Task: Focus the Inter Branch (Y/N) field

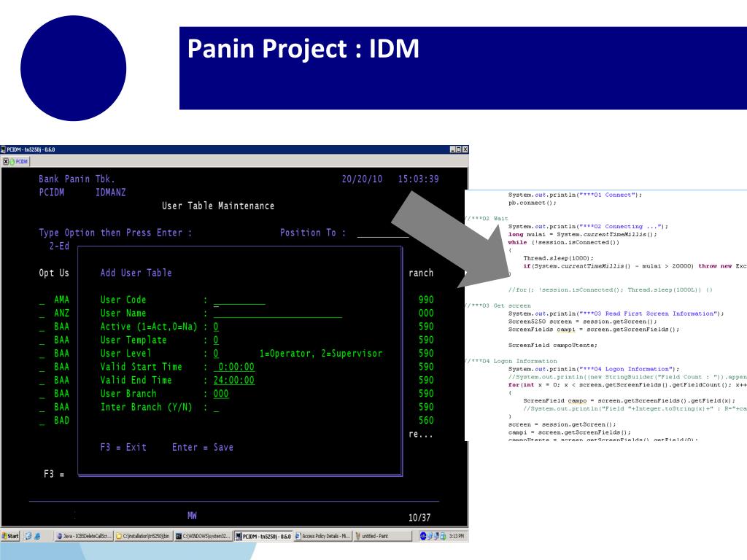Action: (216, 408)
